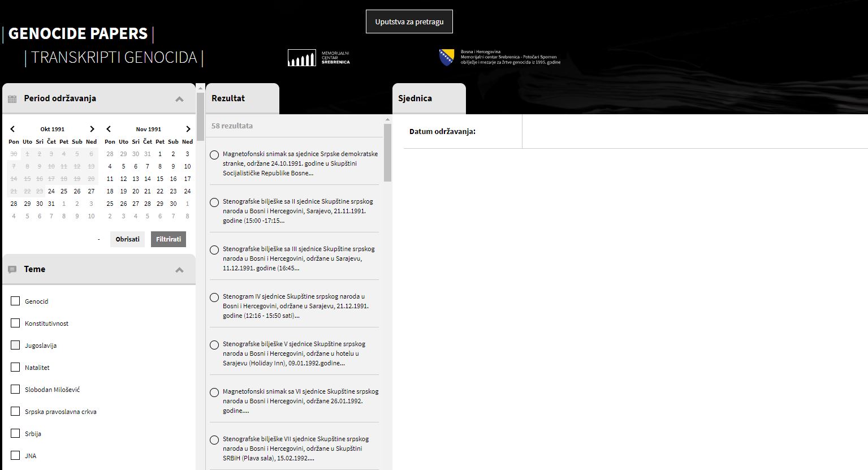Go to next month on Nov 1991 calendar
The width and height of the screenshot is (868, 470).
pyautogui.click(x=188, y=129)
